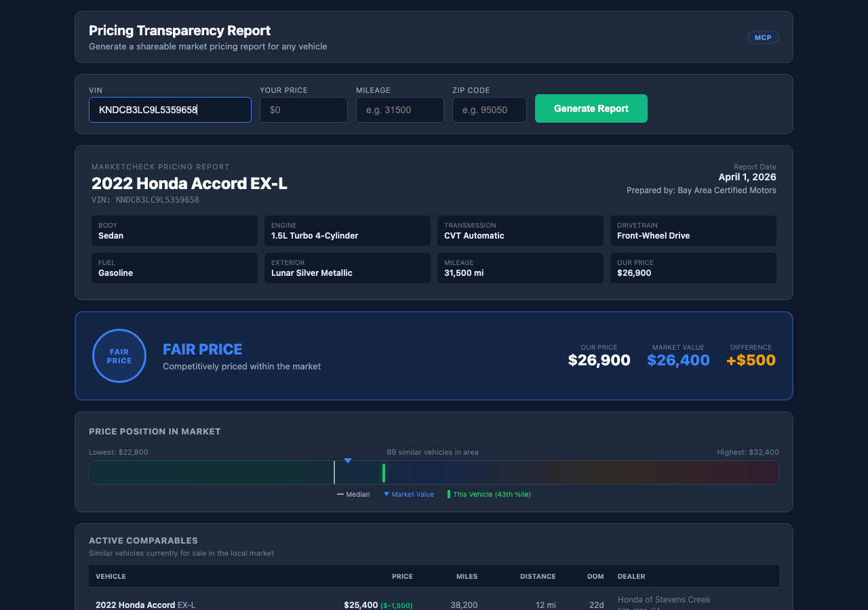
Task: Click Honda of Stevens Creek dealer name
Action: pyautogui.click(x=664, y=600)
